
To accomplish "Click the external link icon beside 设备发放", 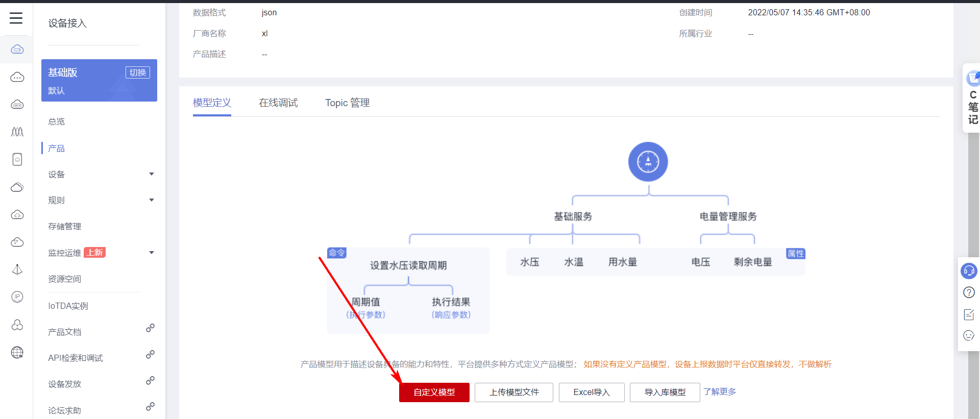I will click(x=150, y=381).
